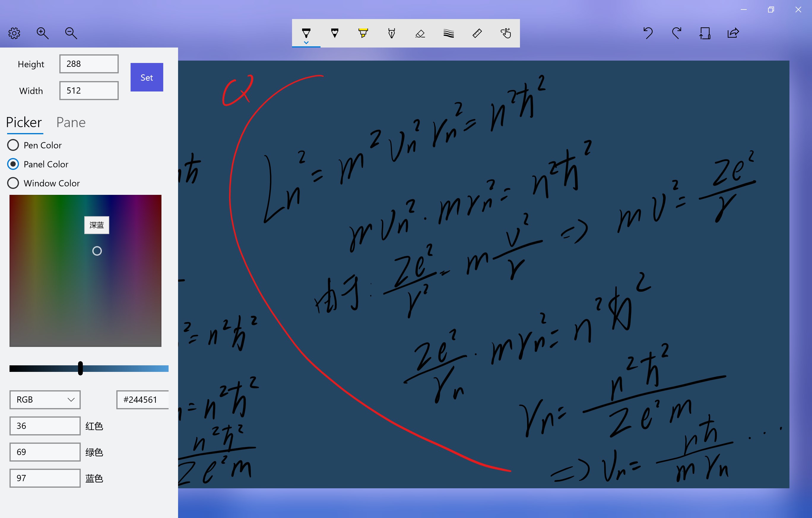Select the Pen Color radio button
The image size is (812, 518).
[13, 145]
